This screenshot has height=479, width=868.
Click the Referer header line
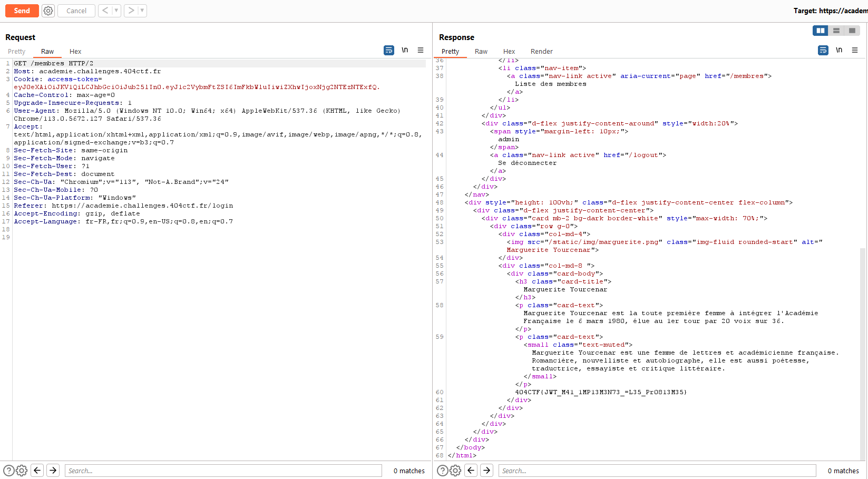point(123,206)
